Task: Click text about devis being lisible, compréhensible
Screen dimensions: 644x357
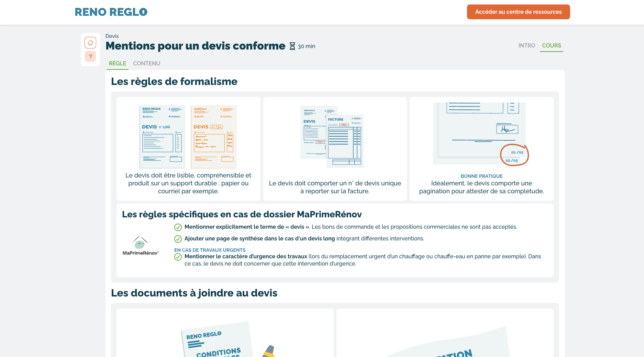Action: [188, 183]
